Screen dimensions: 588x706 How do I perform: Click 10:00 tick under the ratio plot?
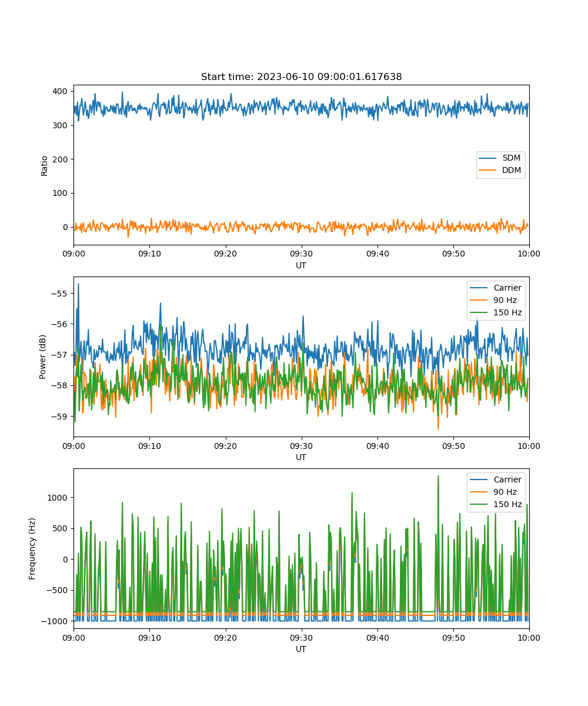[529, 254]
